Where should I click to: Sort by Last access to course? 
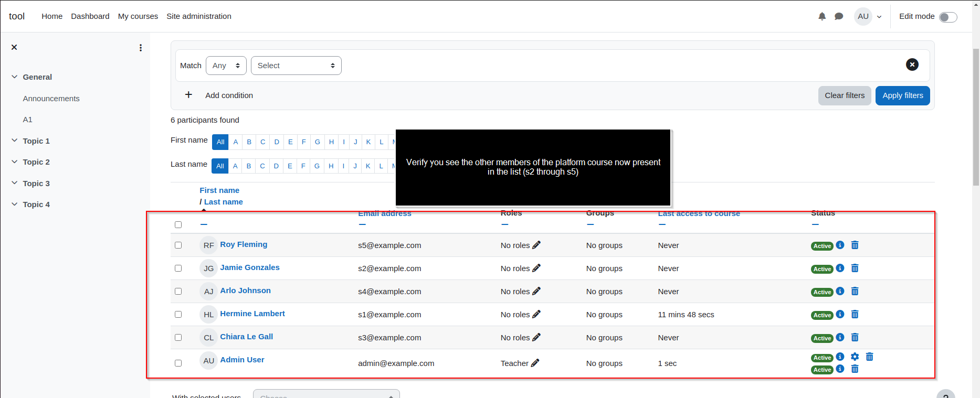point(699,213)
